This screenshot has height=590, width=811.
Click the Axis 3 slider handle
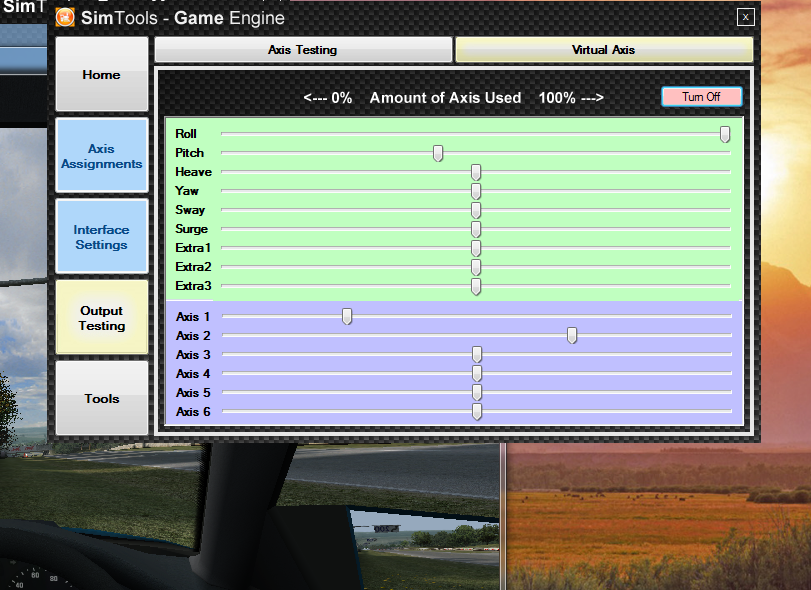477,355
